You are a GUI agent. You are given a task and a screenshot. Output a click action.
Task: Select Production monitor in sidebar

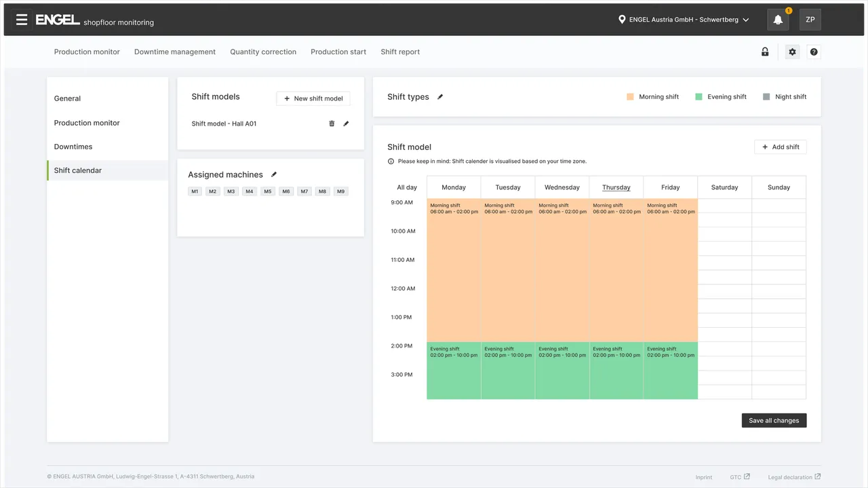(x=87, y=123)
